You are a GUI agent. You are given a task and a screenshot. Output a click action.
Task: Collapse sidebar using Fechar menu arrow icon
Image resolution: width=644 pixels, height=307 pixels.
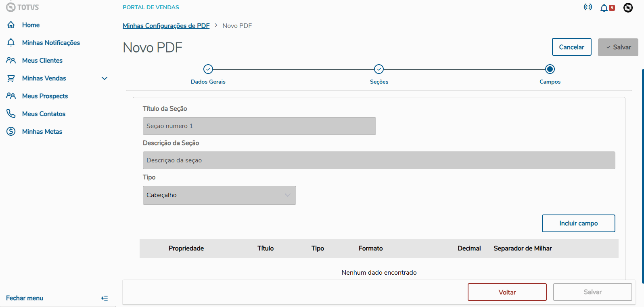coord(105,298)
